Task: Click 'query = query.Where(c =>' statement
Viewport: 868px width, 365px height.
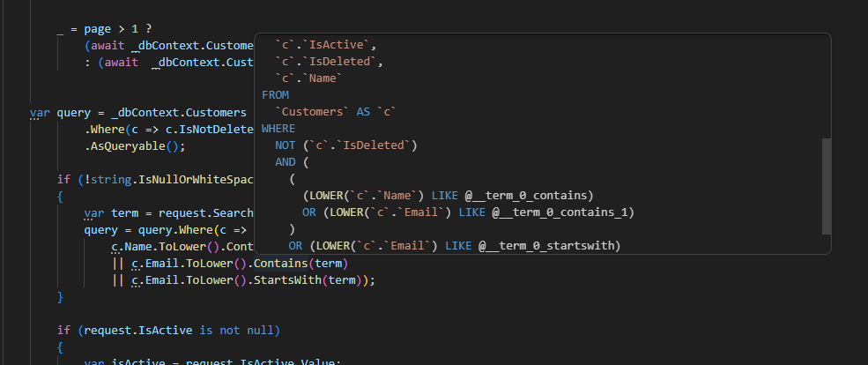Action: (x=166, y=230)
